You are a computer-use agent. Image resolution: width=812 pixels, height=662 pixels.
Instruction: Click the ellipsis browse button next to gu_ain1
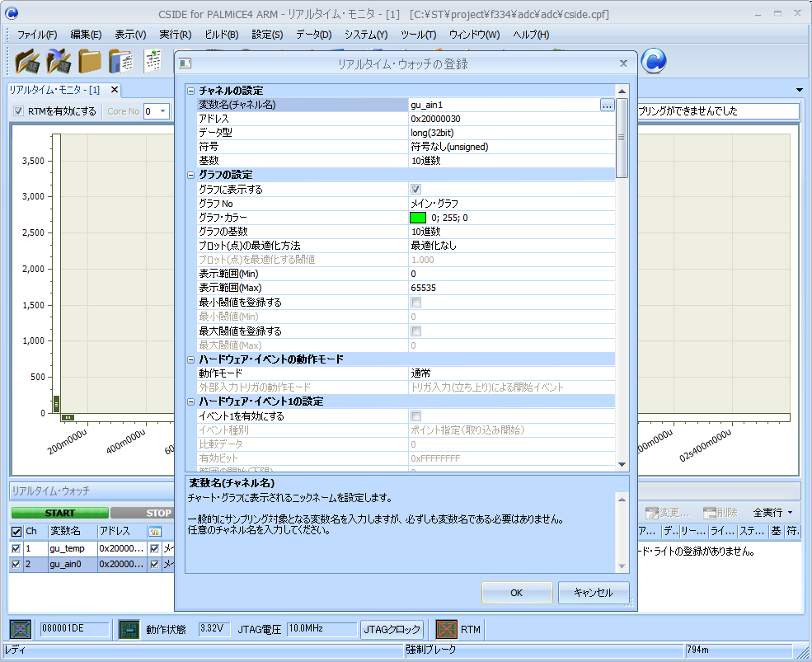607,106
